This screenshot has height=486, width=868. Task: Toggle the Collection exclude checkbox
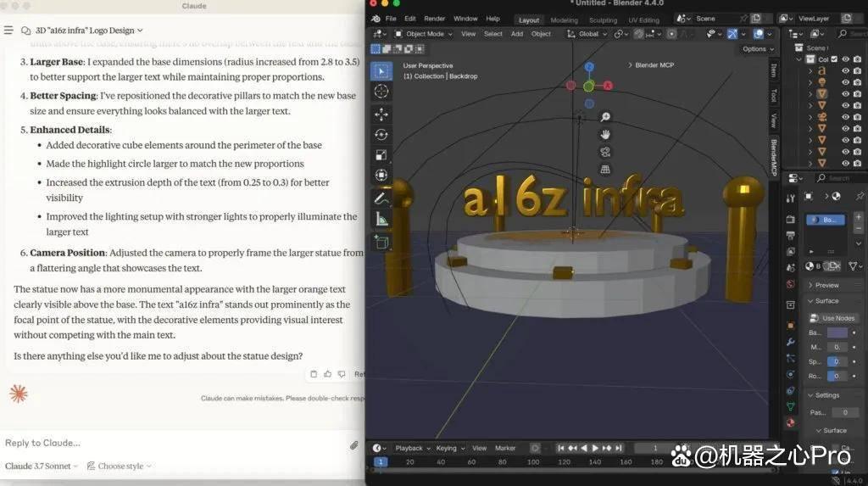[834, 59]
